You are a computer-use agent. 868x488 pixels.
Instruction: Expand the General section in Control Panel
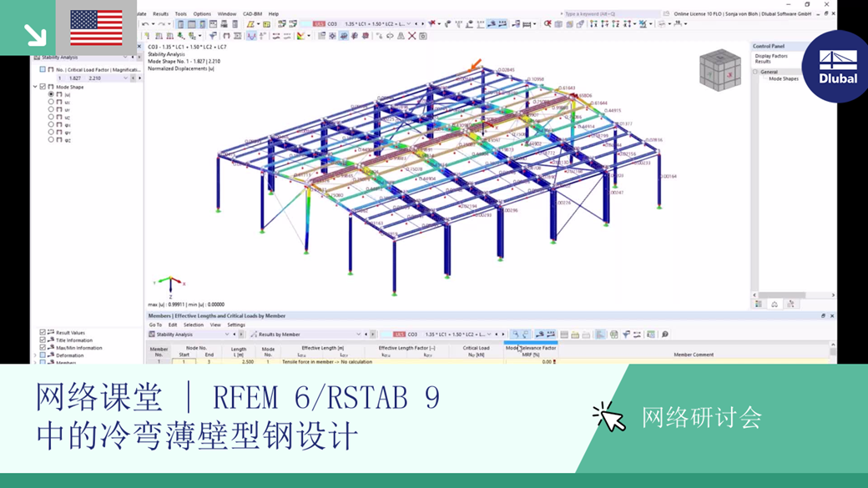755,72
